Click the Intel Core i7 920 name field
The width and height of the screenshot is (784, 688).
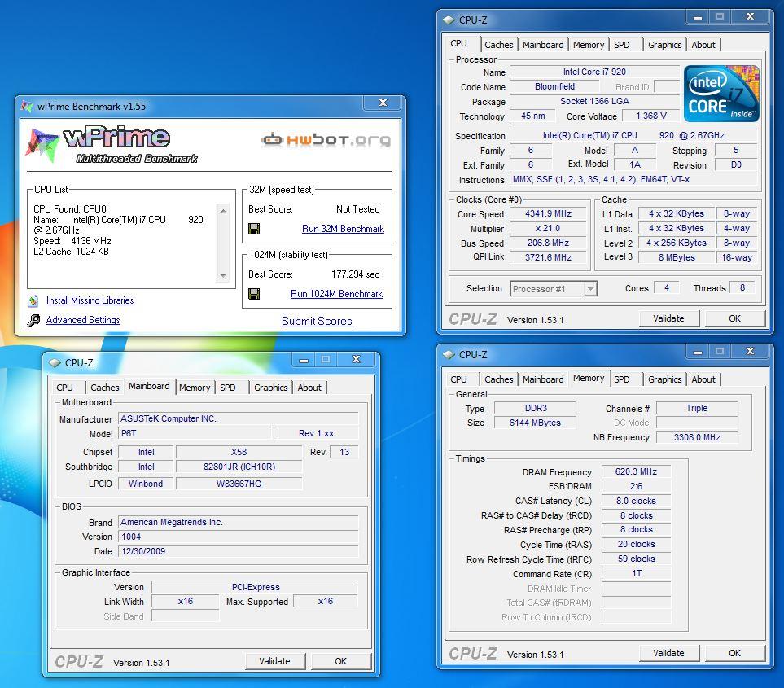pyautogui.click(x=594, y=72)
